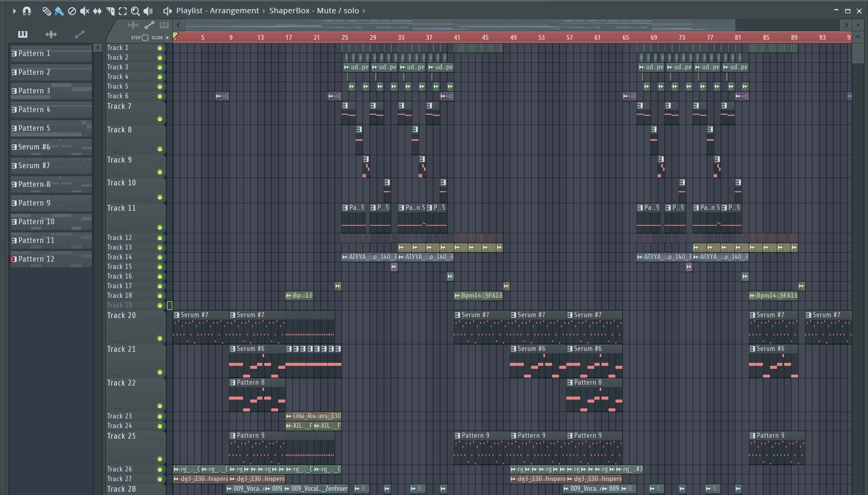The height and width of the screenshot is (495, 868).
Task: Select the Draw pencil tool
Action: tap(46, 11)
